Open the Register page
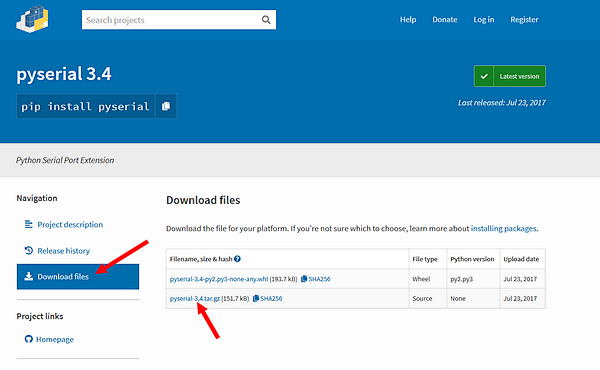600x370 pixels. [x=524, y=20]
